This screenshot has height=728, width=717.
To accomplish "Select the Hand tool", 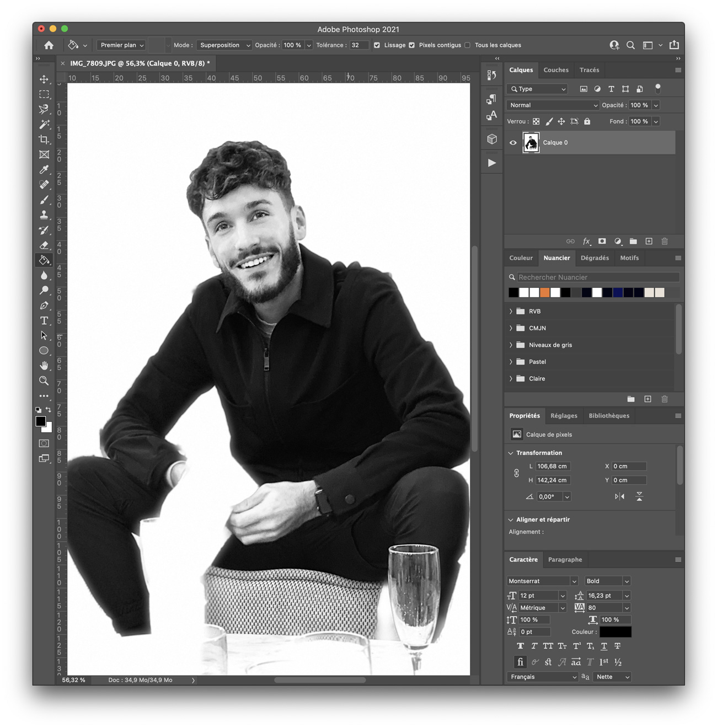I will point(44,366).
